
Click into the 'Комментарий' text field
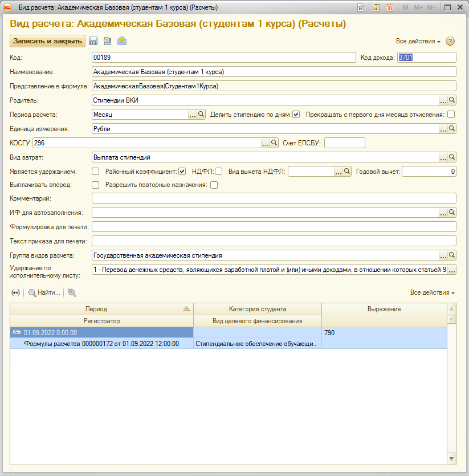pos(274,198)
